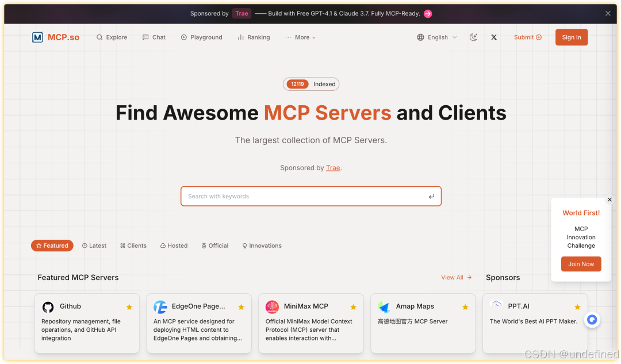
Task: Click "World First!" popup title
Action: [x=581, y=213]
